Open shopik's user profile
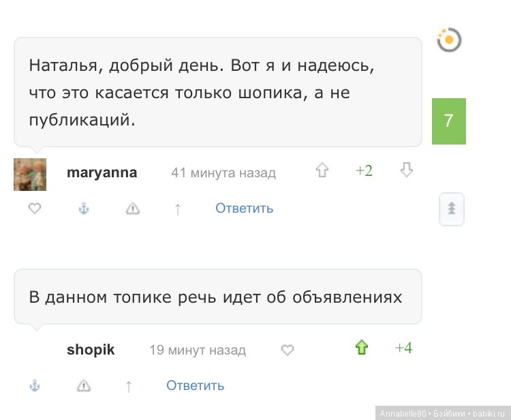511x420 pixels. 91,350
